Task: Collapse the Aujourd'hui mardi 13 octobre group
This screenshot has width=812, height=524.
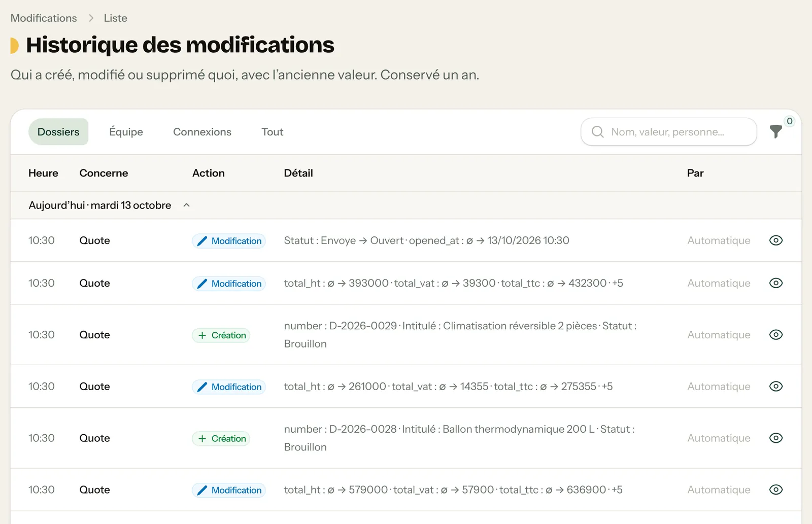Action: (x=186, y=205)
